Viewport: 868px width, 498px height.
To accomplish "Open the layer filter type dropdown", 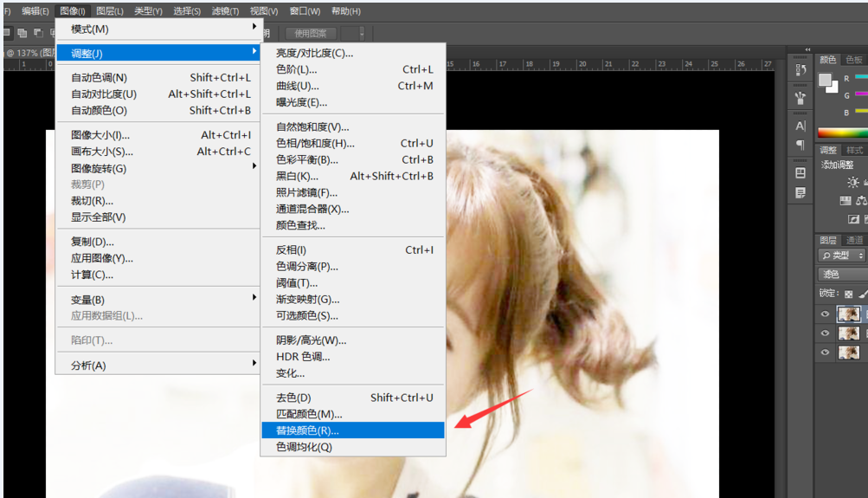I will pos(842,255).
